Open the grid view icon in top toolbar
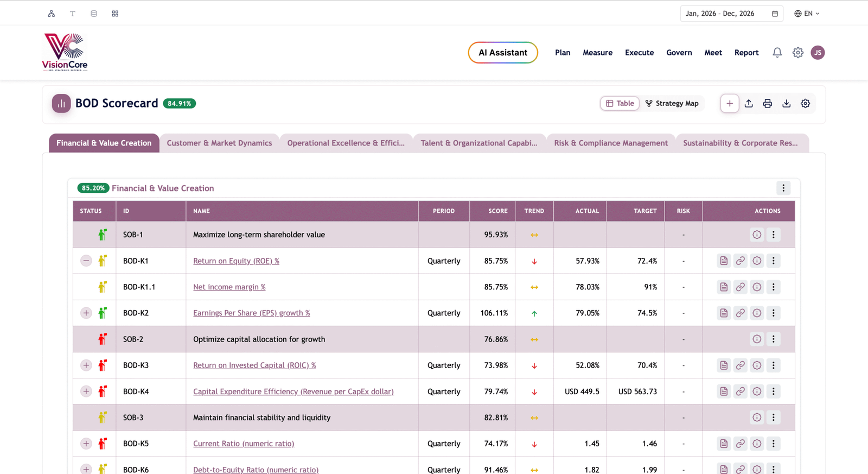 coord(115,14)
